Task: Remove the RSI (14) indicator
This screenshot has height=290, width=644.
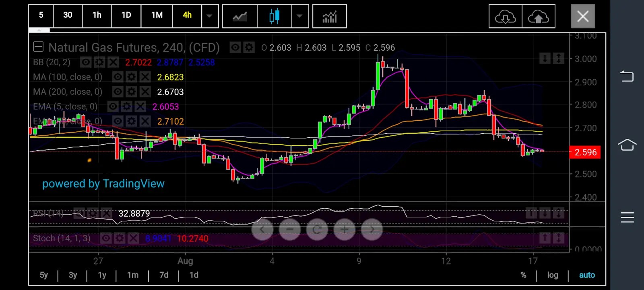Action: click(106, 213)
